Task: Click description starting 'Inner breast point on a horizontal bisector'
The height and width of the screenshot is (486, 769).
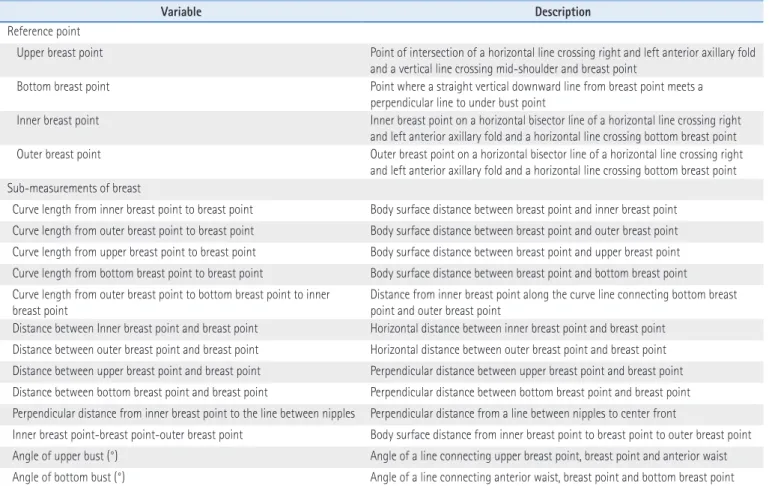Action: (556, 128)
